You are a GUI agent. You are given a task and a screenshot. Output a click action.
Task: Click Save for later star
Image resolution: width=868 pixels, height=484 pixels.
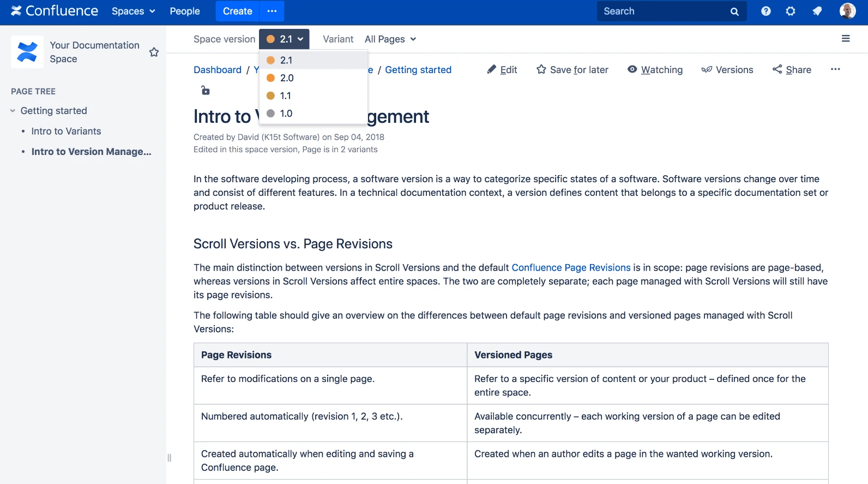pos(572,70)
